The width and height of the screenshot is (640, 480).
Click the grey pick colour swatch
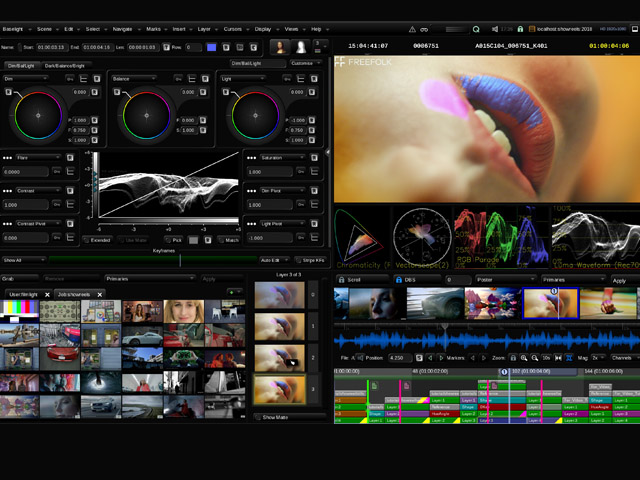(193, 240)
